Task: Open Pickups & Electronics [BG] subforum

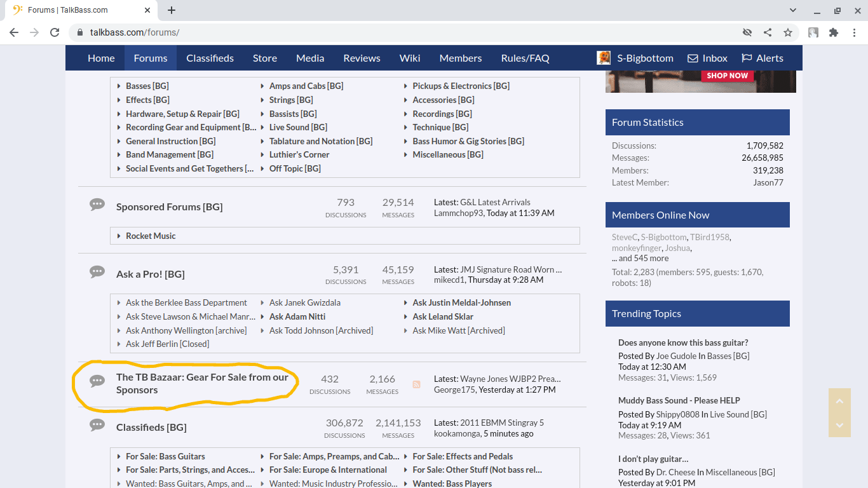Action: point(461,86)
